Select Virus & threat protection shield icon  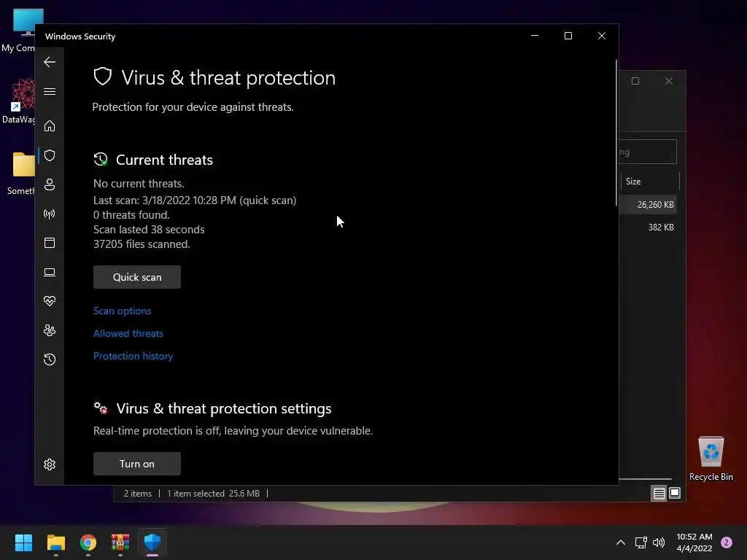click(50, 155)
